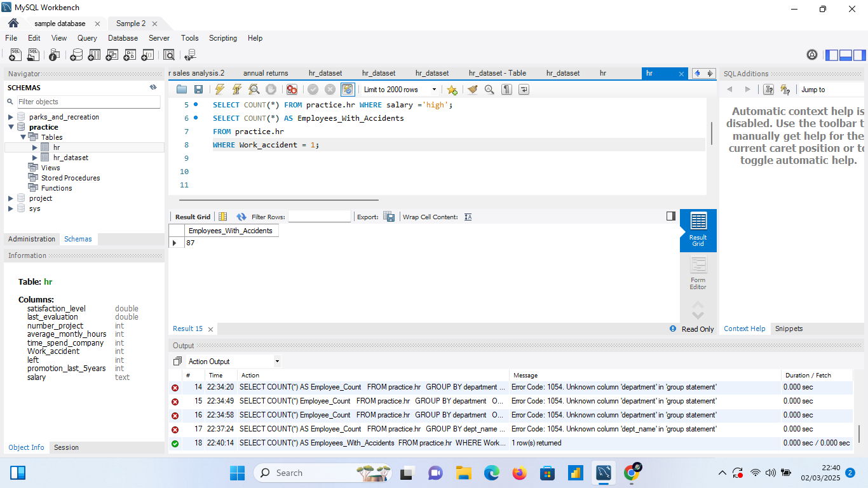Toggle right sidebar panel visibility
This screenshot has height=488, width=868.
859,55
